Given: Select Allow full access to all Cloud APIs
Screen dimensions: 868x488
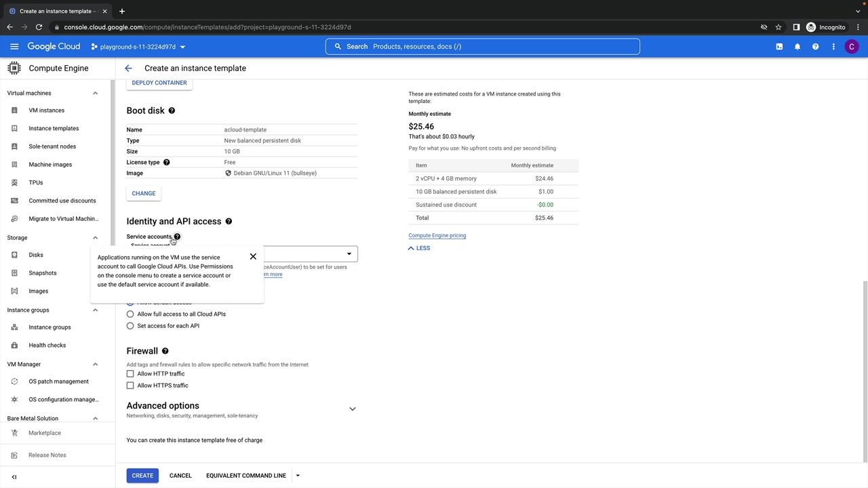Looking at the screenshot, I should point(130,314).
